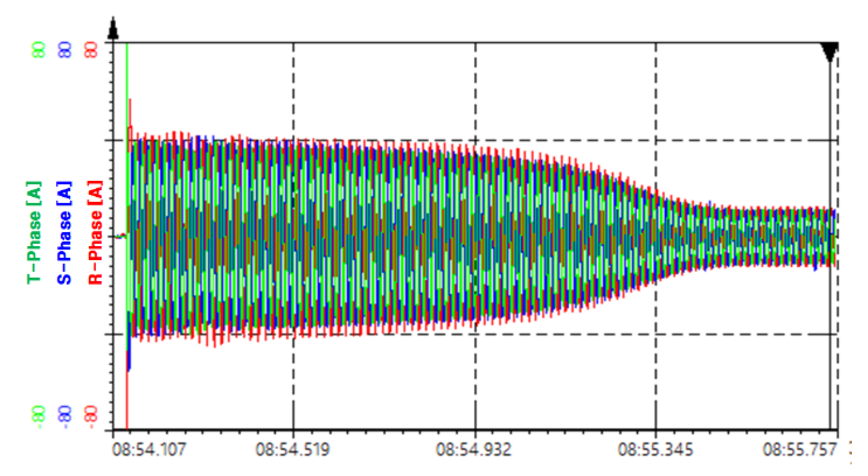Click the blue 80 axis scale value

click(64, 50)
